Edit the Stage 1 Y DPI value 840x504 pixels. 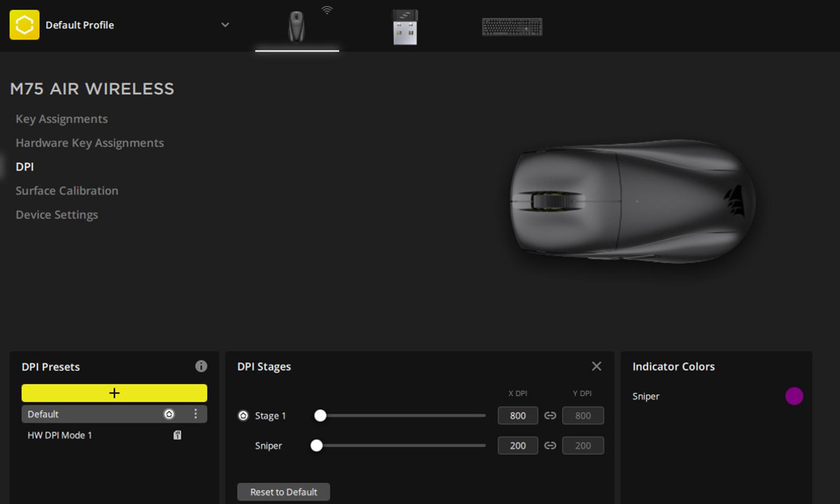(583, 415)
